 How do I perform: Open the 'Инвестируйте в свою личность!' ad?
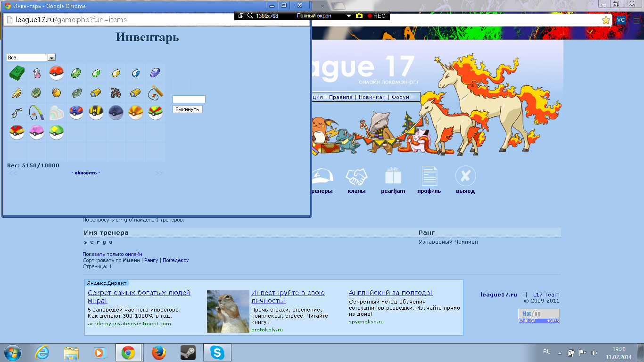click(288, 296)
